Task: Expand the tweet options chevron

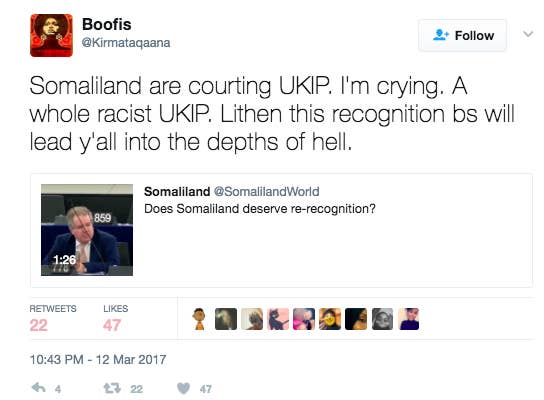Action: (528, 34)
